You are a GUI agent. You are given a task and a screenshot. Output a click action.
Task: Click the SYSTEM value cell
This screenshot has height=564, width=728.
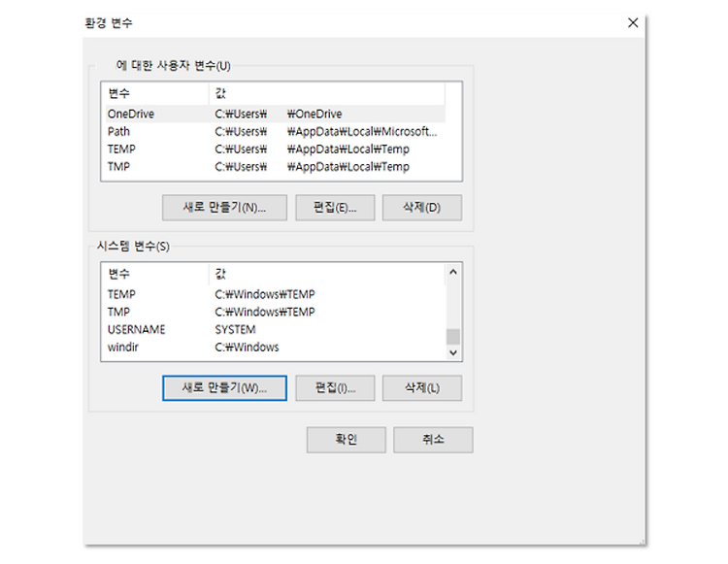(x=236, y=330)
